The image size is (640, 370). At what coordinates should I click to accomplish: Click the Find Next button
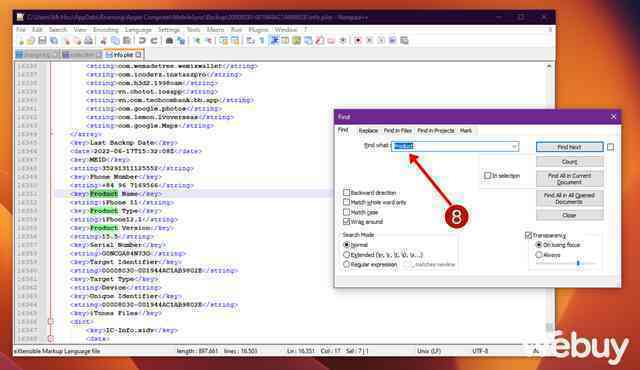[569, 147]
